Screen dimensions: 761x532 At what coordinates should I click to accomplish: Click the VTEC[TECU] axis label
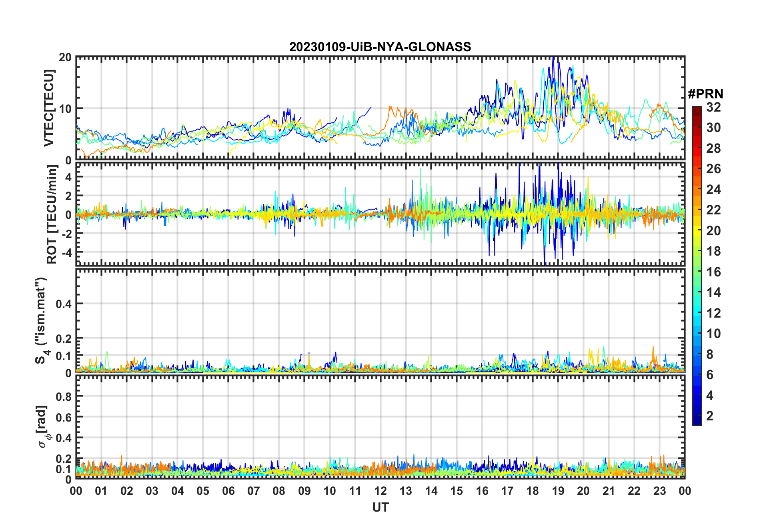[x=49, y=108]
